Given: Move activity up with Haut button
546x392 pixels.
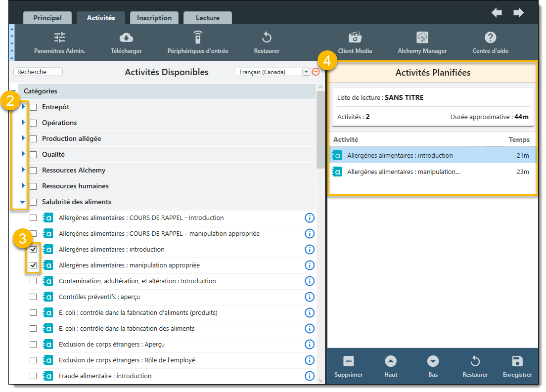Looking at the screenshot, I should (391, 361).
